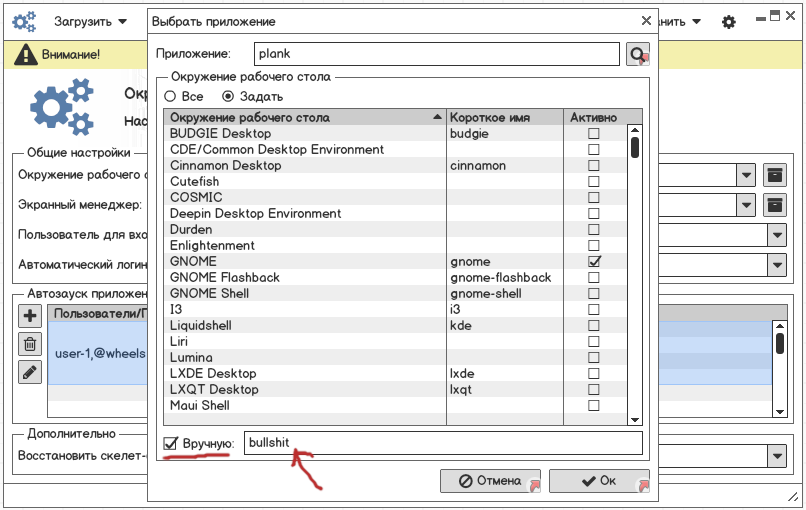Image resolution: width=806 pixels, height=510 pixels.
Task: Click the trash delete icon in autostart section
Action: 30,344
